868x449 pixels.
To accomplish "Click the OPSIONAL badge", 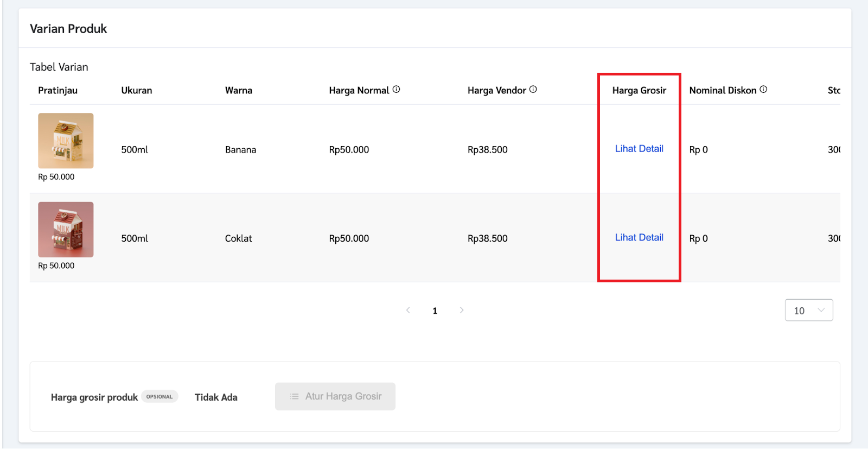I will tap(159, 396).
